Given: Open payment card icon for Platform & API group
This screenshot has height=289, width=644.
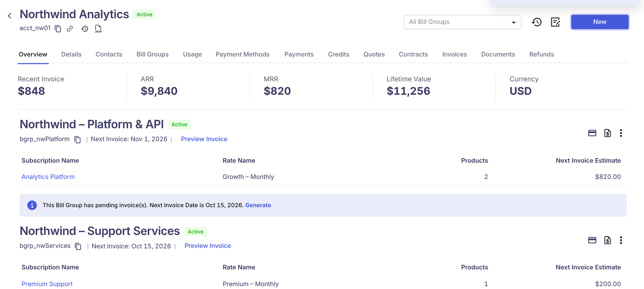Looking at the screenshot, I should pos(592,133).
